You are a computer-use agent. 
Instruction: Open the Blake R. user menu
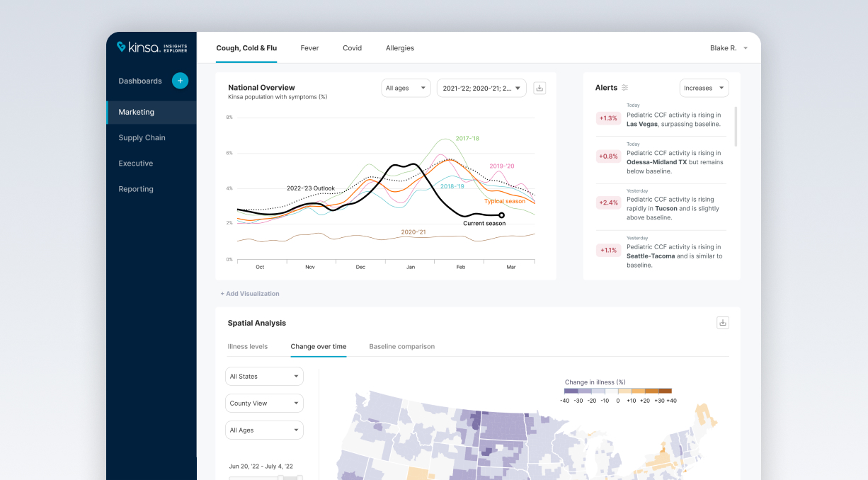pyautogui.click(x=729, y=48)
